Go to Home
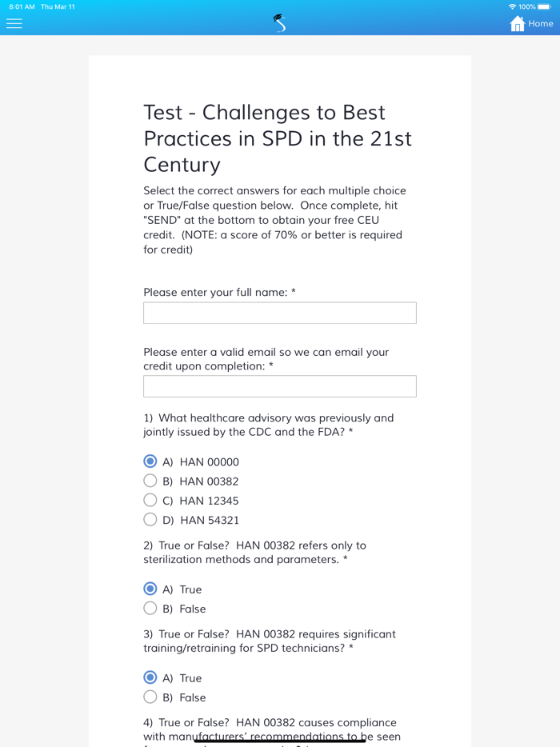Image resolution: width=560 pixels, height=747 pixels. [540, 23]
